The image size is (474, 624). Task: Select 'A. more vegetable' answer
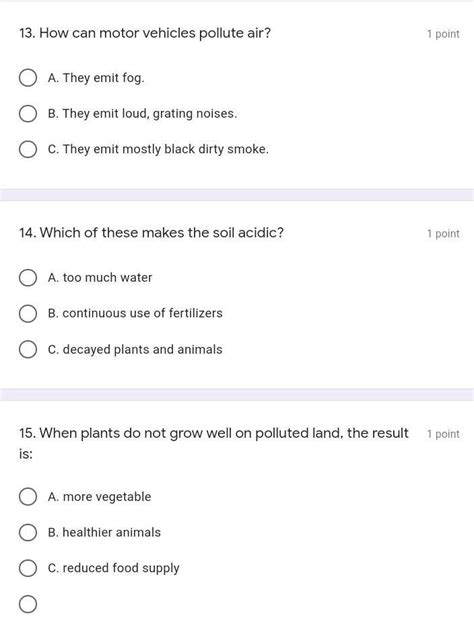pyautogui.click(x=28, y=497)
